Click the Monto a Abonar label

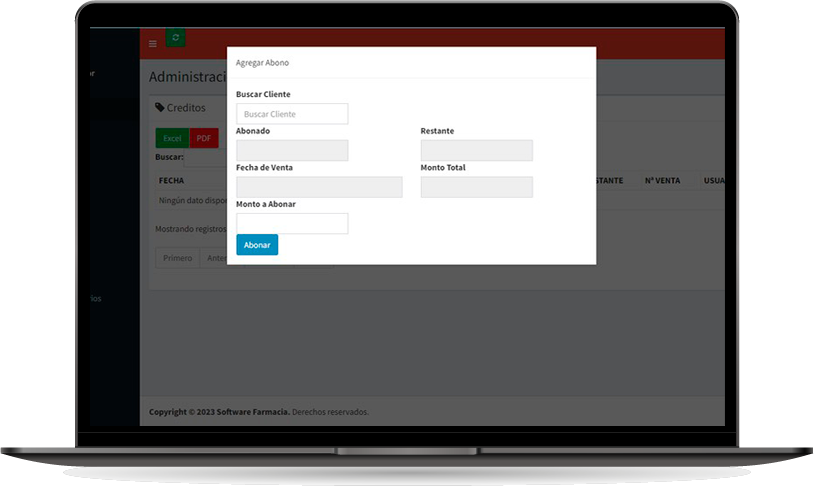[266, 204]
